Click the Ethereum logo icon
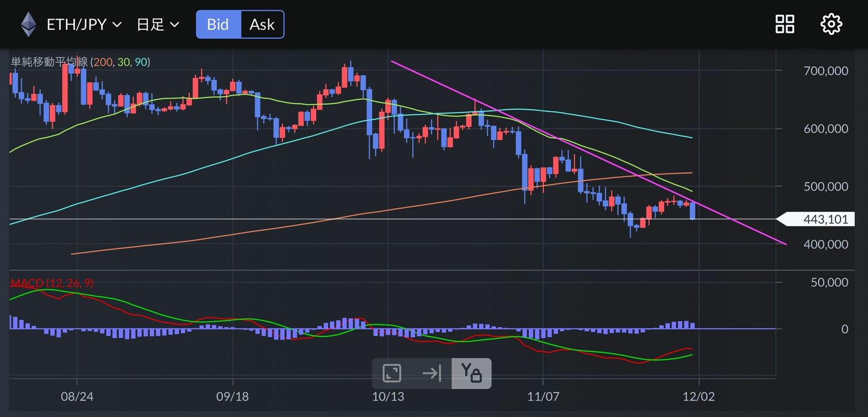This screenshot has height=417, width=868. pos(28,24)
